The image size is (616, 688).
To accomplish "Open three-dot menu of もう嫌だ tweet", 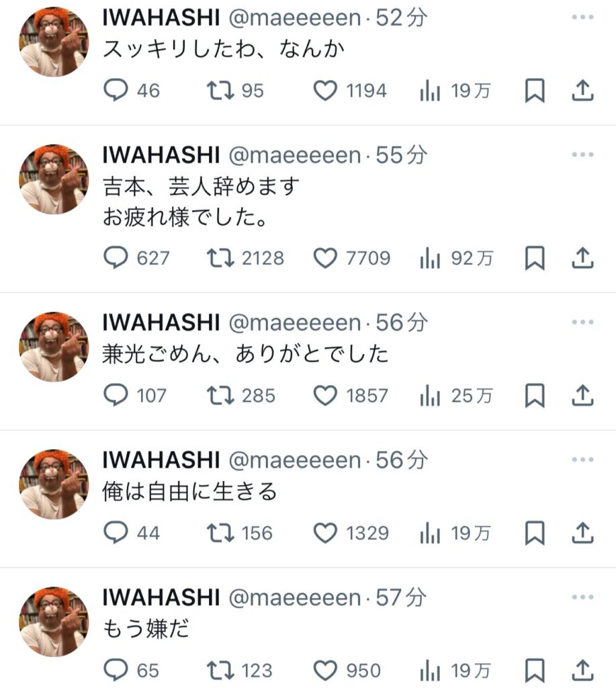I will [582, 597].
